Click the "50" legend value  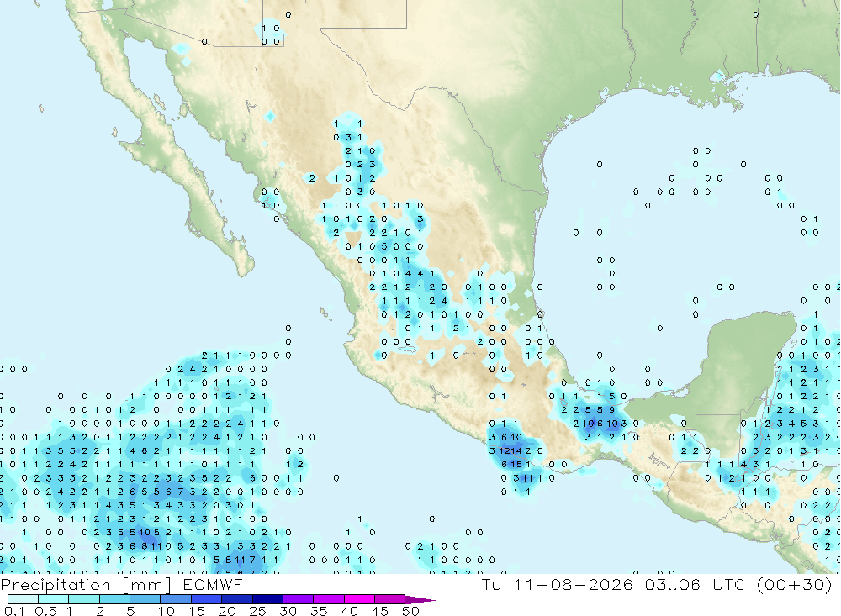pos(411,611)
